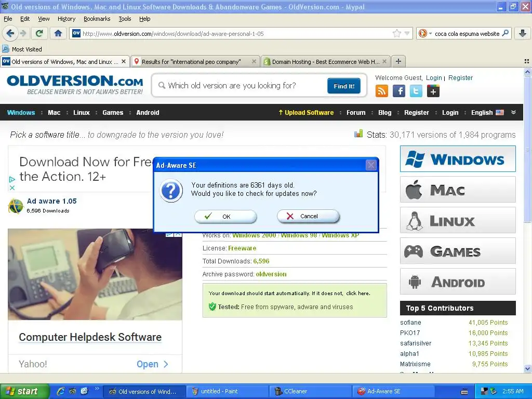
Task: Close the Domain Hosting tab
Action: (x=384, y=61)
